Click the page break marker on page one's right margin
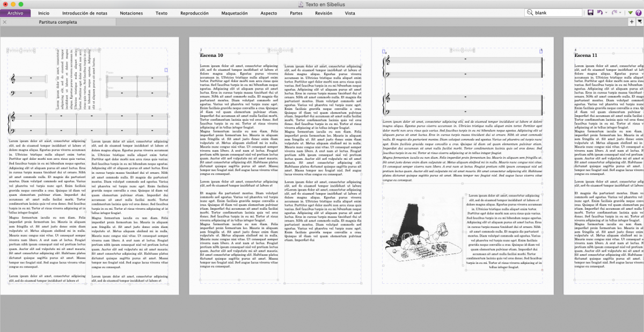The width and height of the screenshot is (644, 332). [x=166, y=70]
